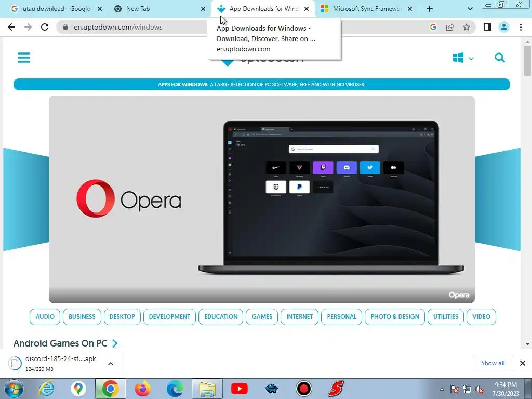
Task: Open the DESKTOP category
Action: 122,316
